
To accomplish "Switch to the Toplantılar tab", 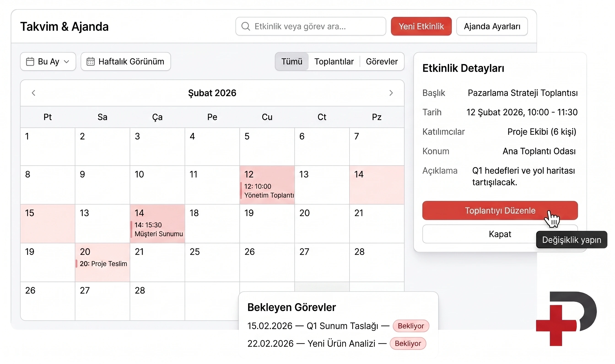I will click(334, 61).
